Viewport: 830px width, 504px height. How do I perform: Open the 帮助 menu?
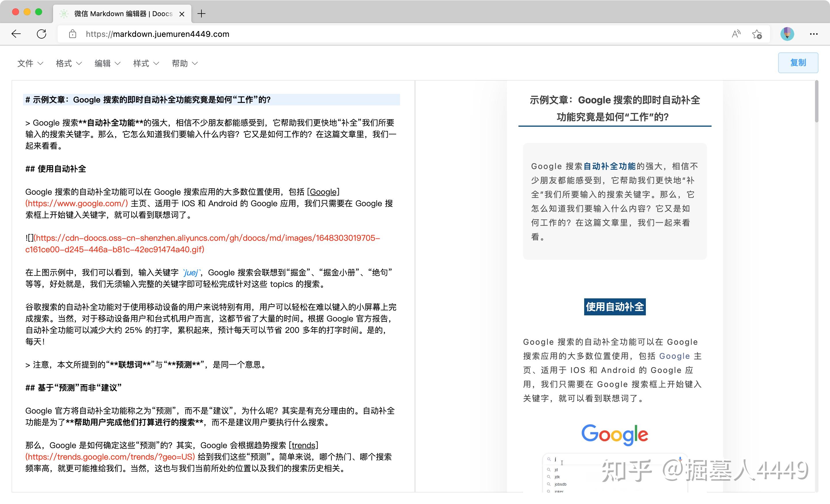(x=184, y=63)
